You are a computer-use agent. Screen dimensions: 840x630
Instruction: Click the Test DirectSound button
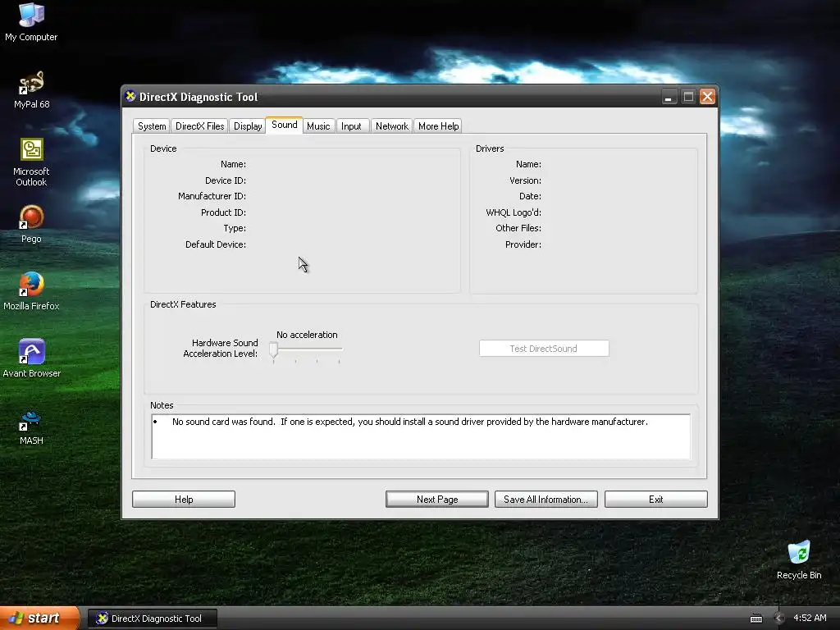[544, 348]
